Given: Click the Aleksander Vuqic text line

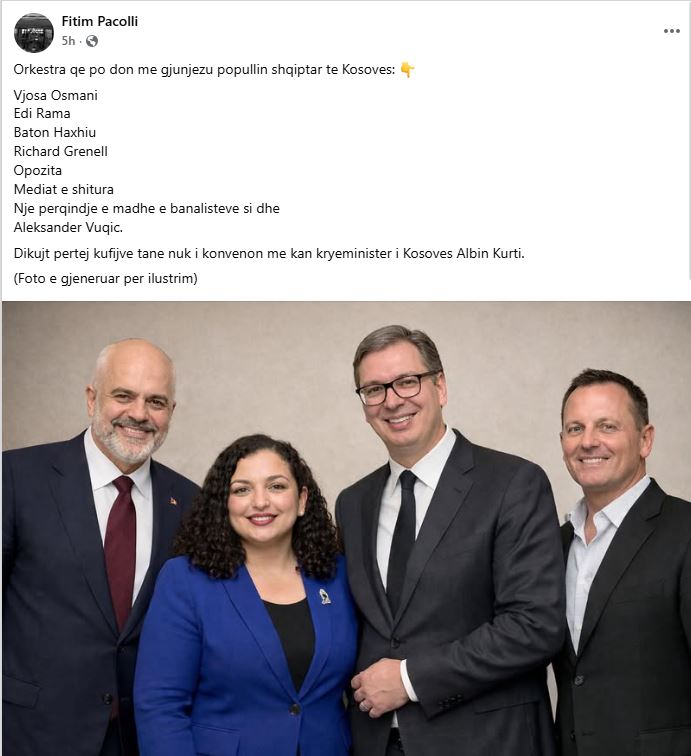Looking at the screenshot, I should 68,228.
